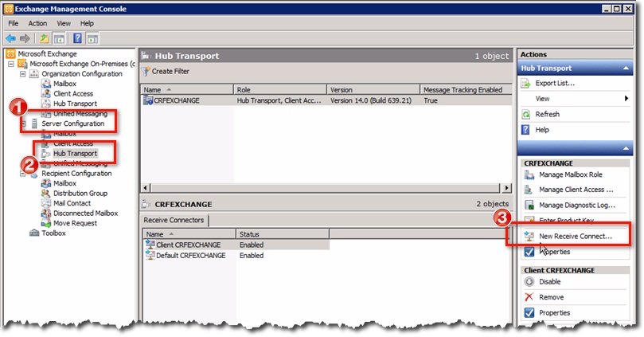Click Properties checkmark icon under Client CRFEXCHANGE
Image resolution: width=644 pixels, height=337 pixels.
point(529,313)
